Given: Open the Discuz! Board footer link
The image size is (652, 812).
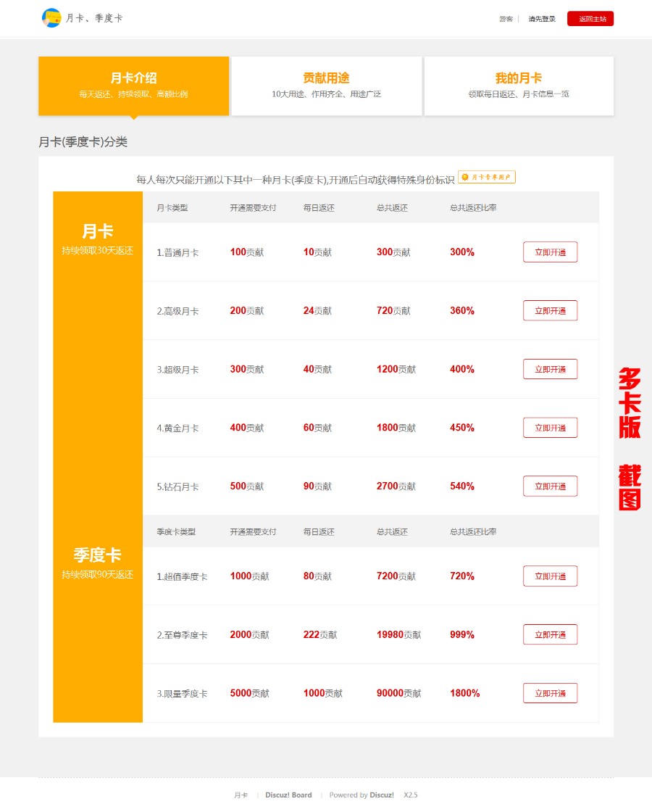Looking at the screenshot, I should (x=288, y=795).
